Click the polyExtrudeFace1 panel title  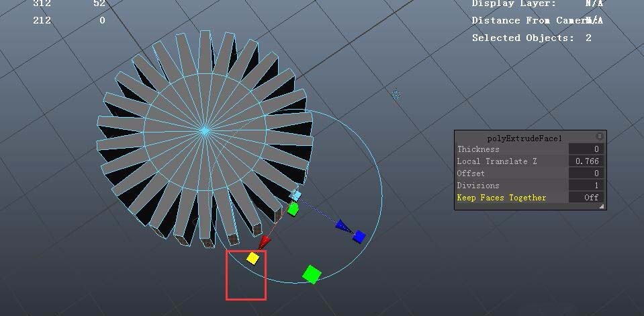pos(524,139)
